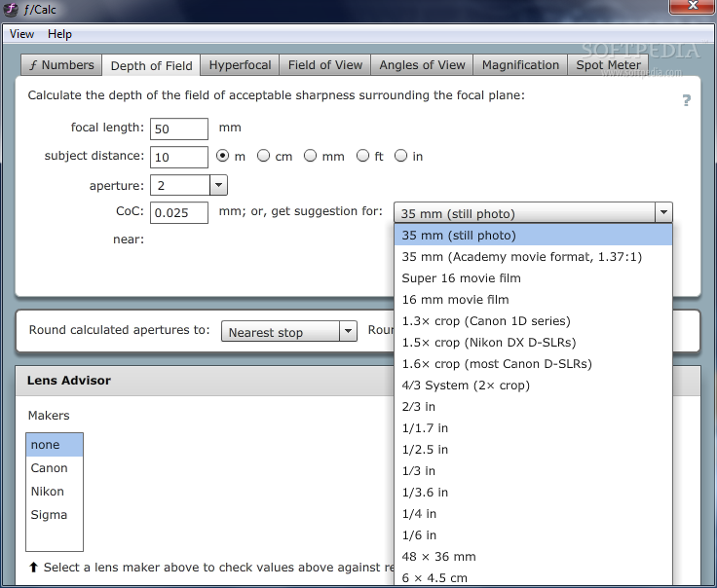Select the ft distance unit radio button
Image resolution: width=717 pixels, height=588 pixels.
(362, 156)
